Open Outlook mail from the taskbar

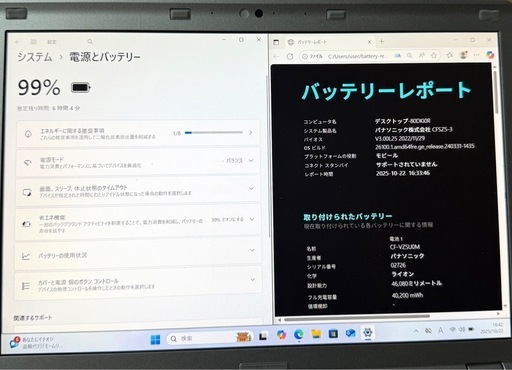pyautogui.click(x=350, y=333)
